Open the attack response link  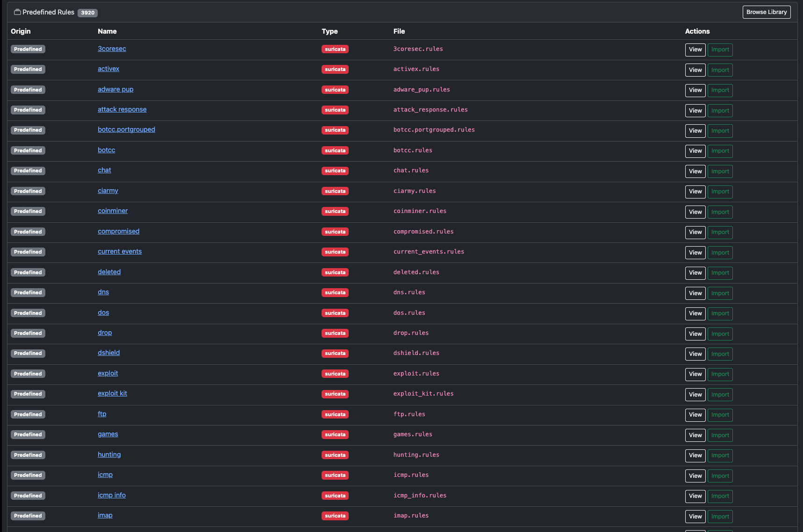[x=122, y=109]
